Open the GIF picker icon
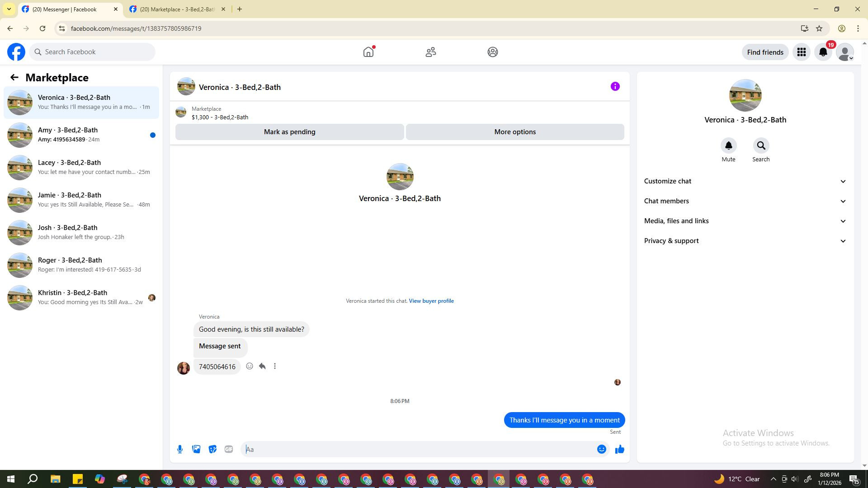 [x=229, y=449]
